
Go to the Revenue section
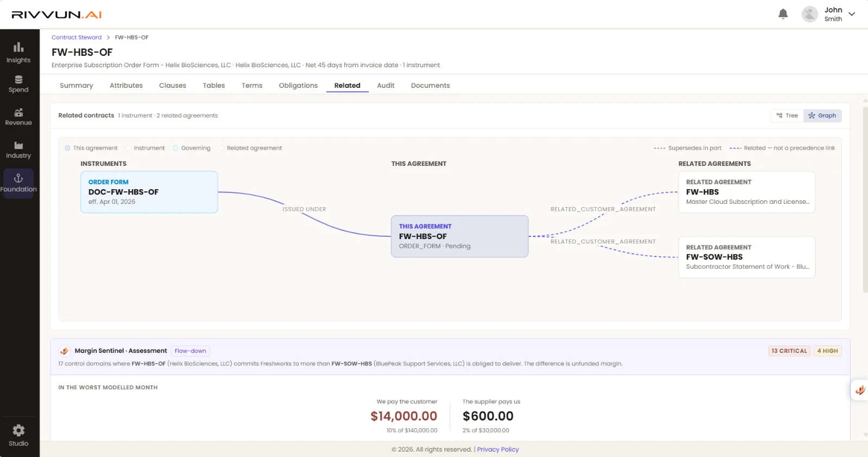[18, 117]
